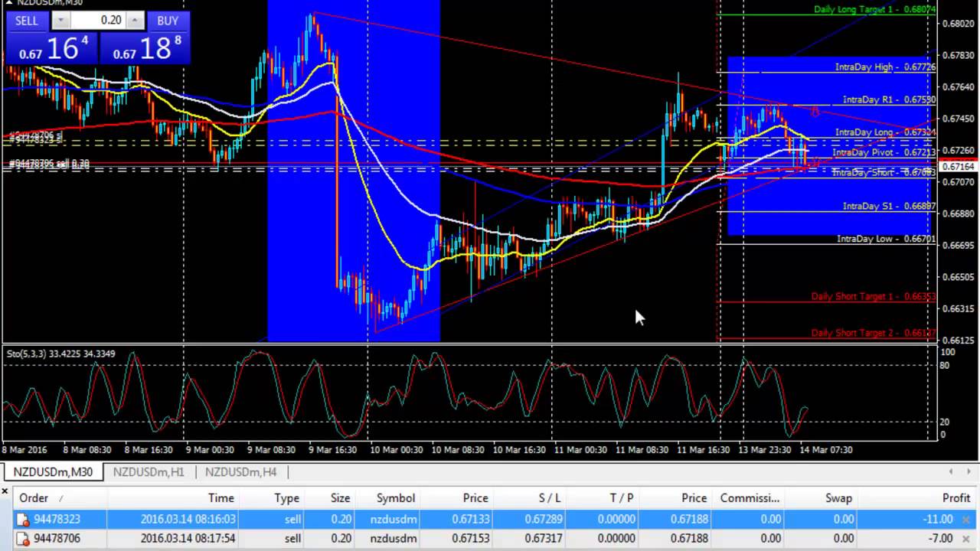Viewport: 980px width, 551px height.
Task: Click the SELL one-click trading button
Action: coord(27,21)
